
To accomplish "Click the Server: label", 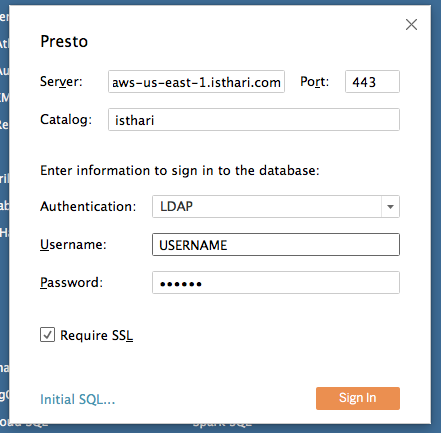I will (61, 82).
